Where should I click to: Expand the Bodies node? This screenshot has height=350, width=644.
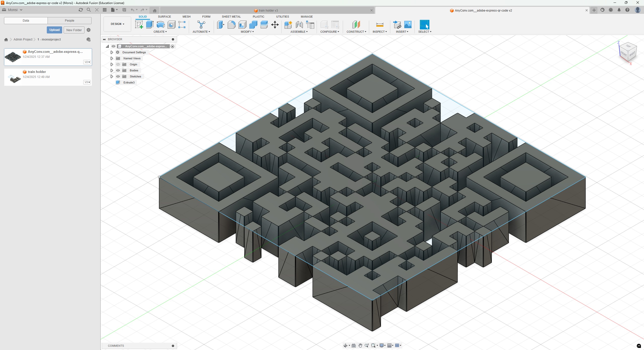[112, 70]
